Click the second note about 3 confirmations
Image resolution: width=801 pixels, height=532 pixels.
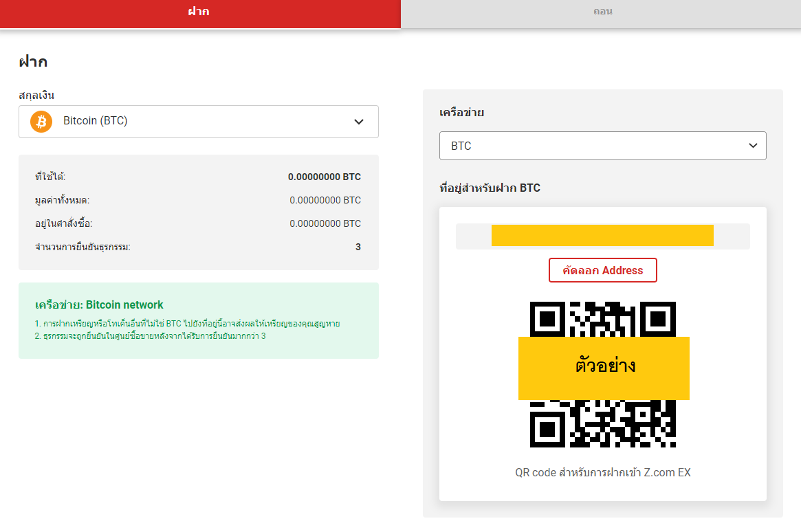[x=150, y=336]
